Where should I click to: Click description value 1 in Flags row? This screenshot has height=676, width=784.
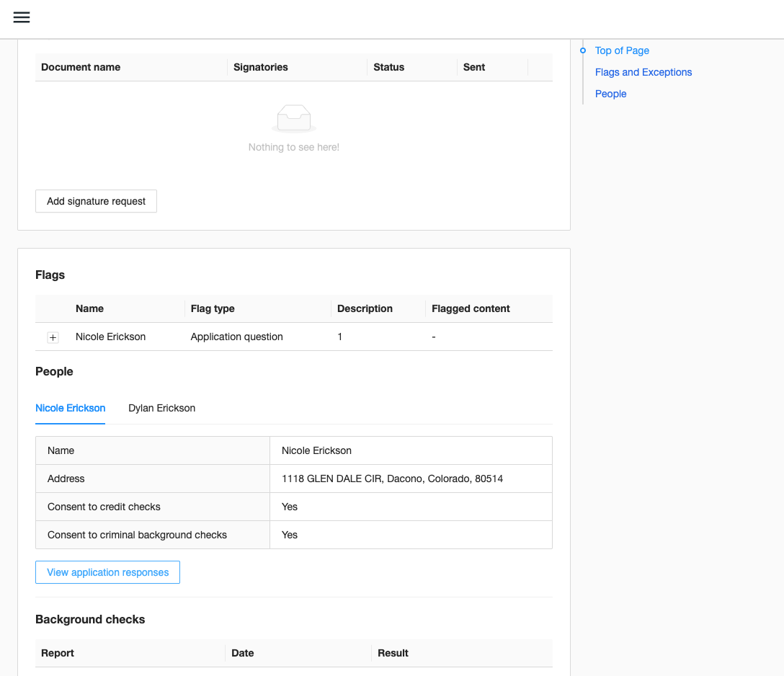pos(339,337)
